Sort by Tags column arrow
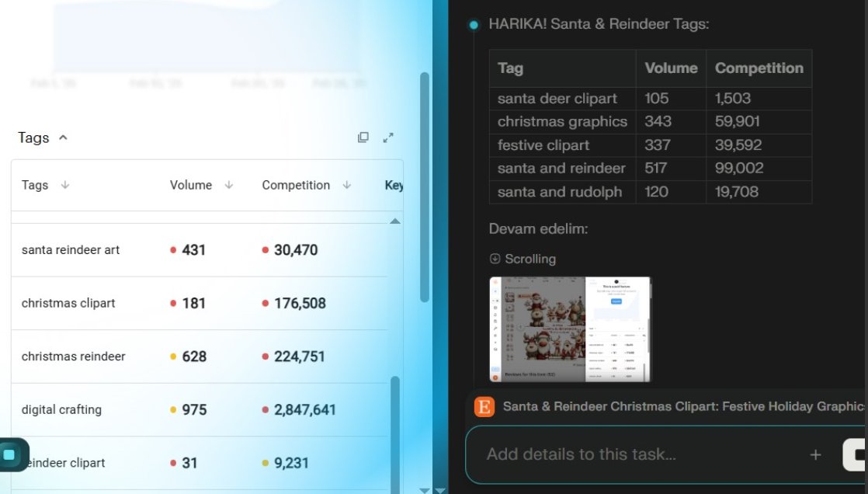This screenshot has width=868, height=494. coord(64,185)
